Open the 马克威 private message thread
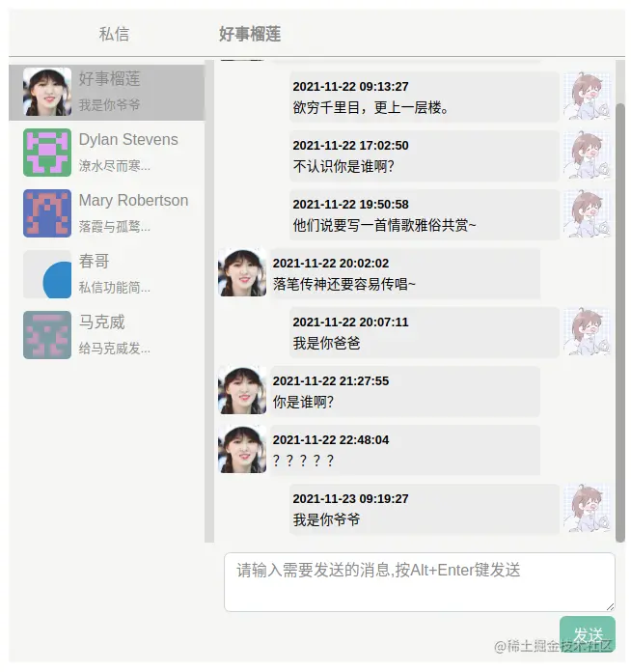 tap(107, 335)
